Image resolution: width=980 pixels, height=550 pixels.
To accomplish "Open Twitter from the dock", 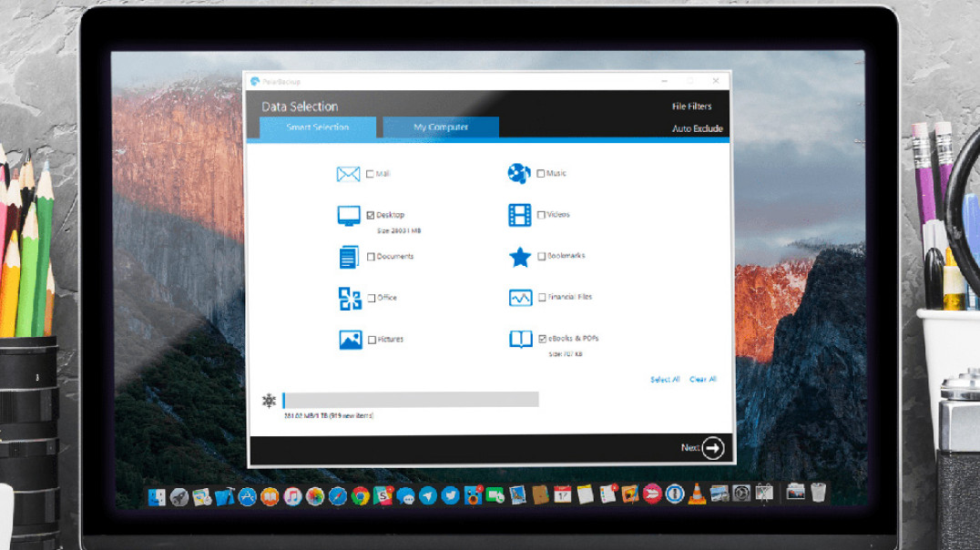I will coord(451,496).
